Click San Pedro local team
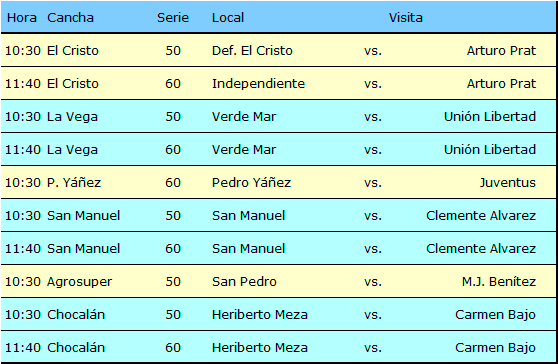 (244, 281)
